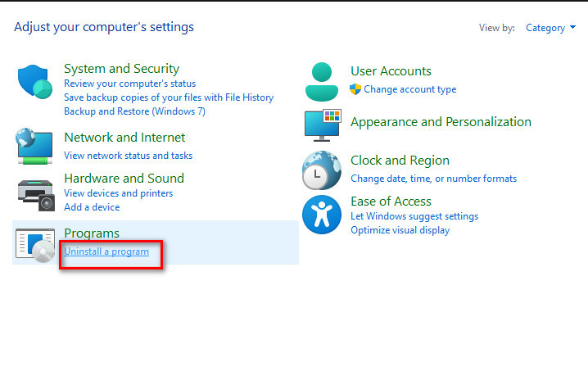The width and height of the screenshot is (588, 385).
Task: Select Optimize visual display link
Action: click(400, 230)
